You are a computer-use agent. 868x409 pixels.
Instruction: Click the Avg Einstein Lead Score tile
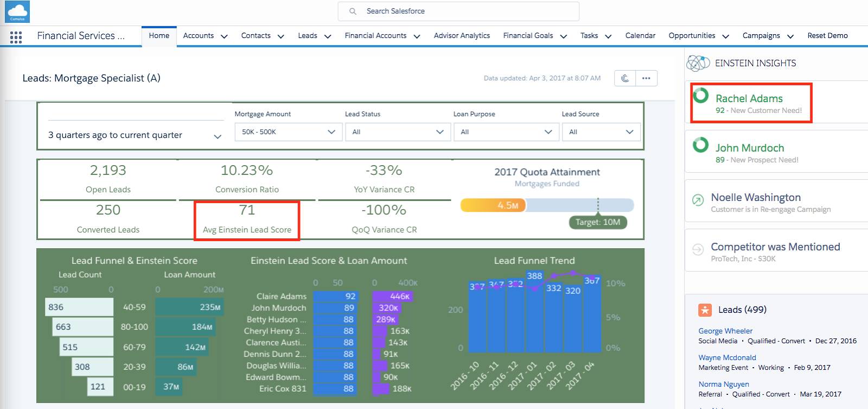point(247,220)
